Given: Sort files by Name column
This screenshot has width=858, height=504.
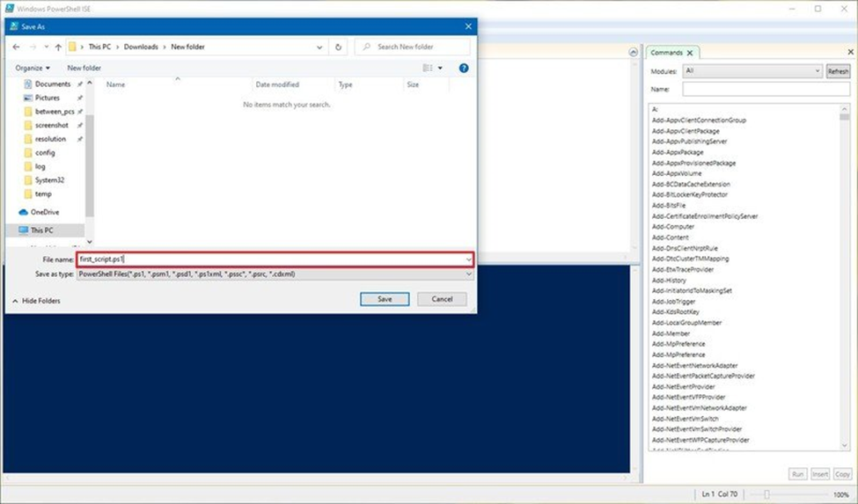Looking at the screenshot, I should pyautogui.click(x=115, y=84).
